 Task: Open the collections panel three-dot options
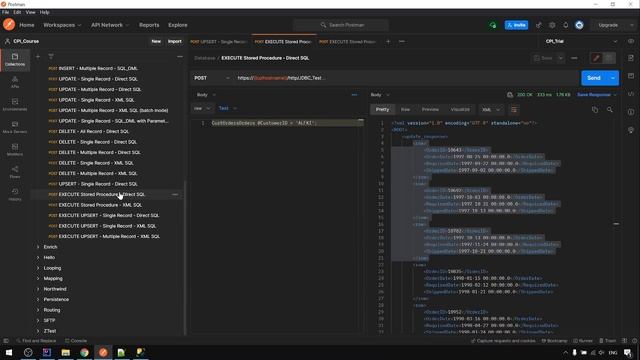click(180, 56)
